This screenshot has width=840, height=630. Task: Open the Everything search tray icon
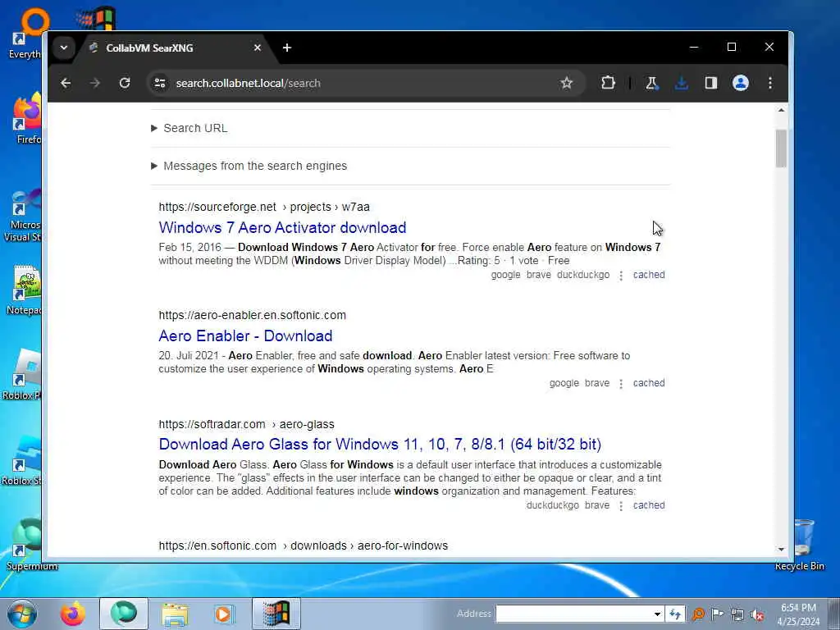[x=698, y=614]
